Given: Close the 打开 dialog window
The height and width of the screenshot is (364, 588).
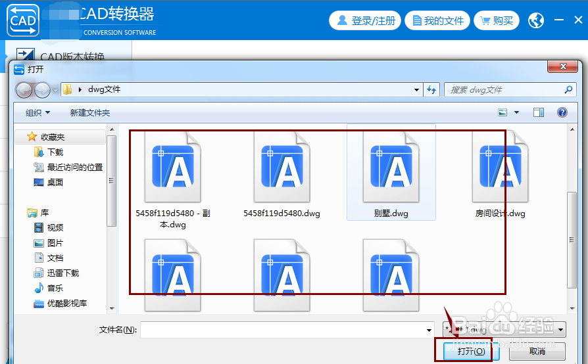Looking at the screenshot, I should point(562,66).
